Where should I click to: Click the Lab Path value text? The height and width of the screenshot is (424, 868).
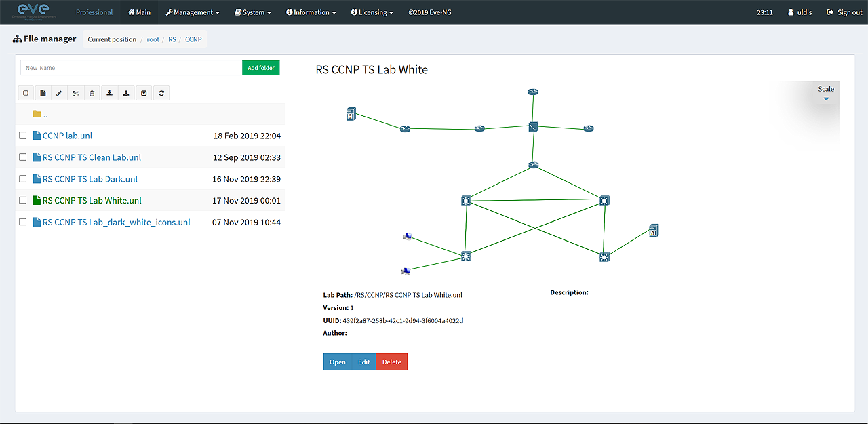coord(408,295)
